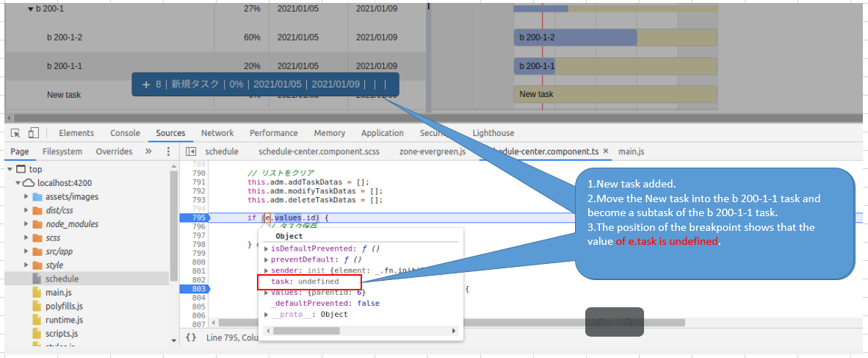This screenshot has height=358, width=868.
Task: Toggle the device toolbar icon
Action: pos(34,133)
